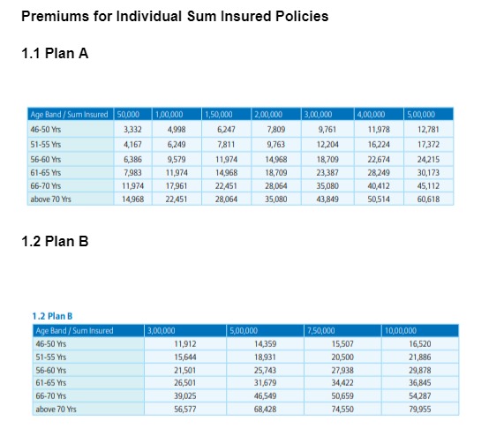Select the black '1.2 Plan B' heading

tap(55, 241)
